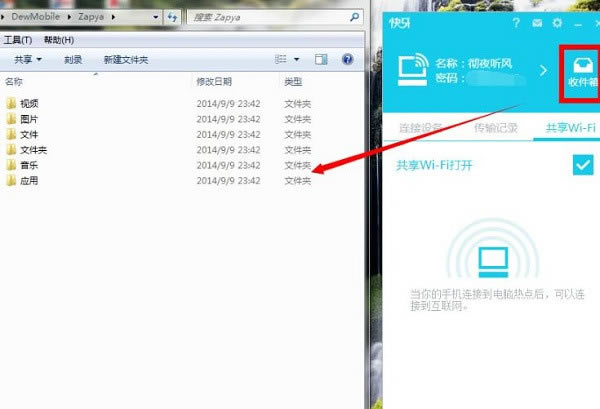Open the view options dropdown arrow
The height and width of the screenshot is (409, 600).
point(296,60)
